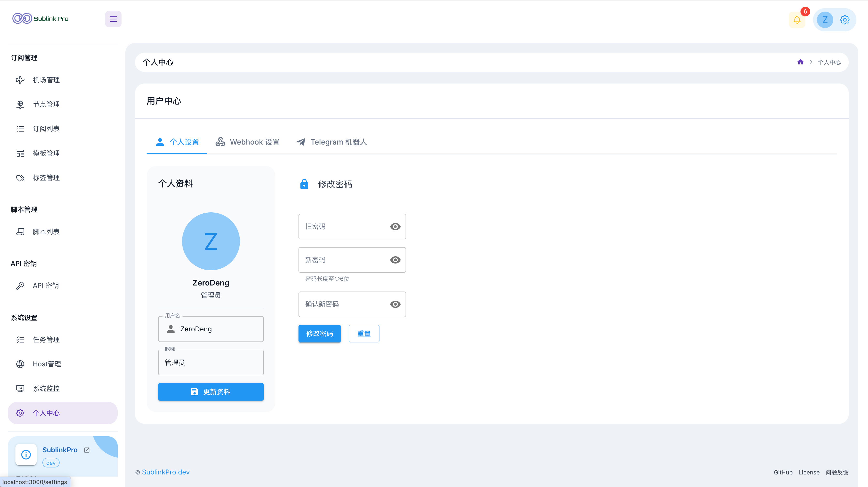Screen dimensions: 868x487
Task: Click the Sublink Pro logo
Action: (x=41, y=19)
